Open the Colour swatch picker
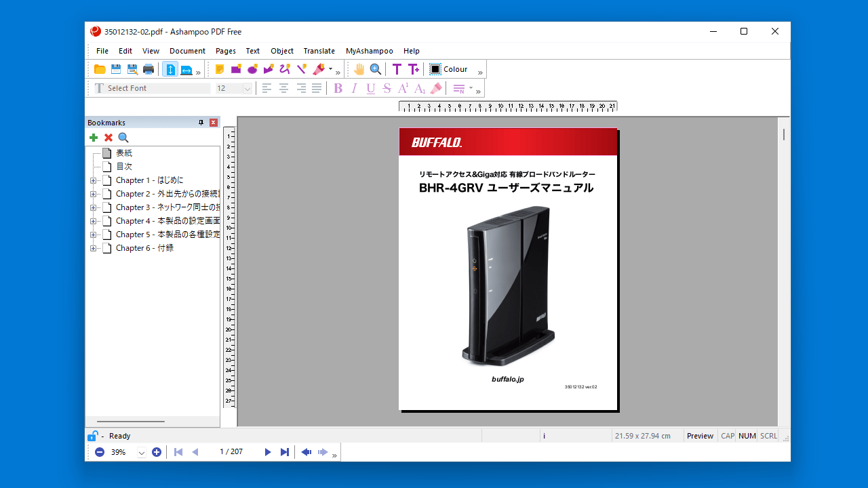The height and width of the screenshot is (488, 868). (435, 69)
